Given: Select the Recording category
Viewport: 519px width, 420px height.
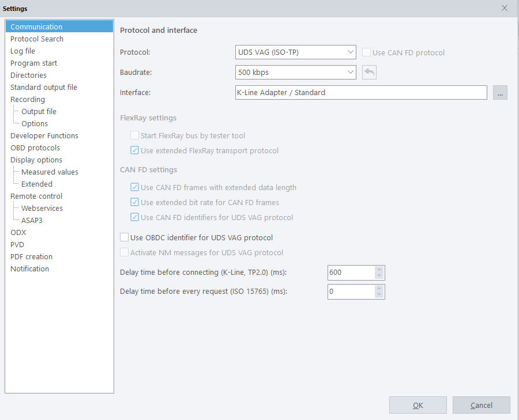Looking at the screenshot, I should (28, 99).
